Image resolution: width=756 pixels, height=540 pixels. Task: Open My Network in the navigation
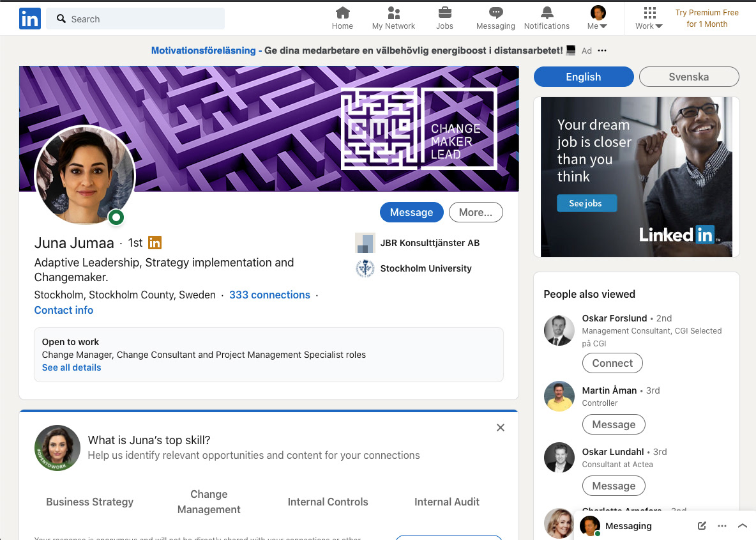(393, 19)
